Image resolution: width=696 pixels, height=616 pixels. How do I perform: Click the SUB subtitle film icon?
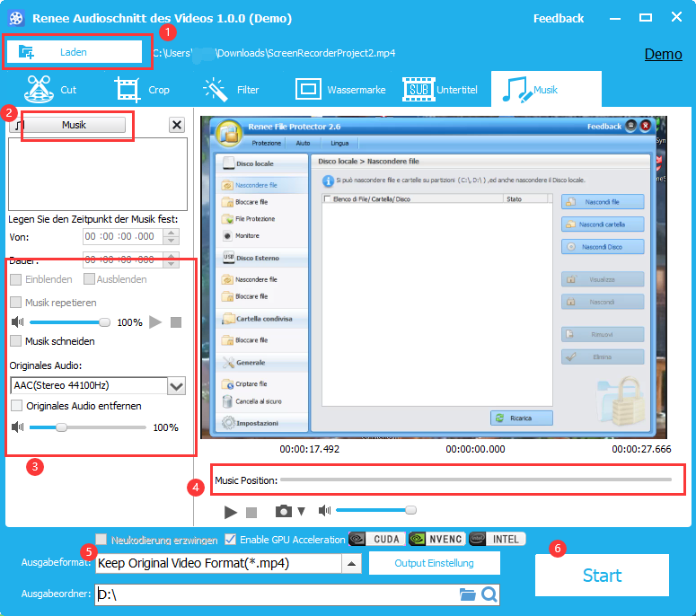coord(418,89)
